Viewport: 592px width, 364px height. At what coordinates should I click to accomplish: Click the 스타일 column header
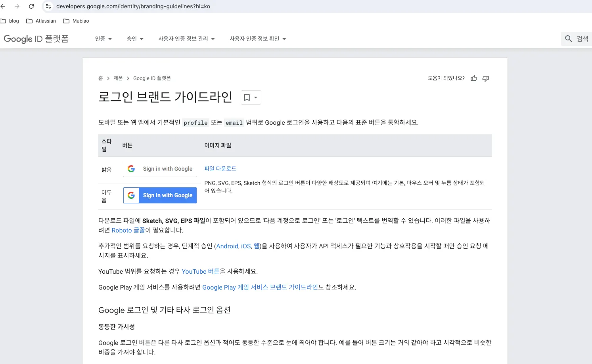click(x=107, y=145)
